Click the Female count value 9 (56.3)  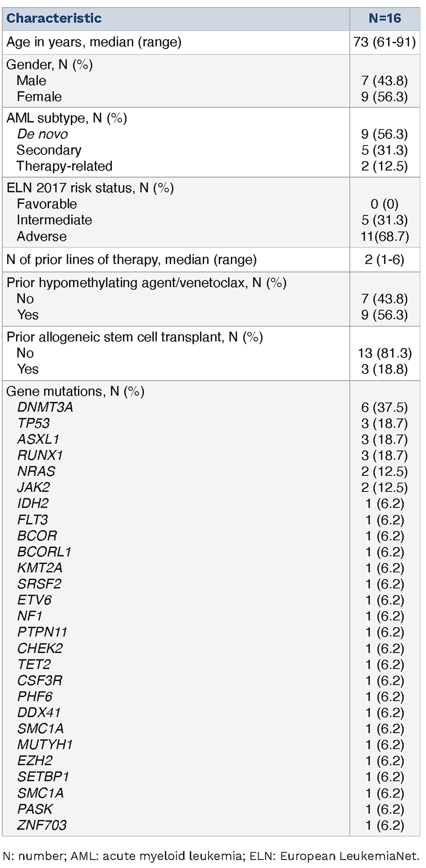point(384,97)
